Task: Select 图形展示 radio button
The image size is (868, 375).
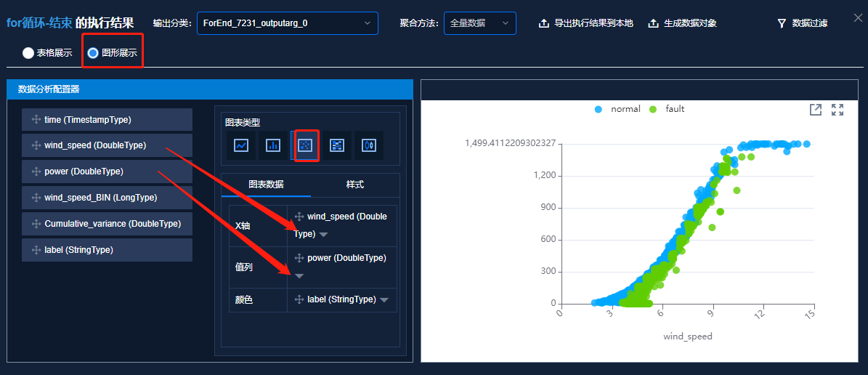Action: pos(93,53)
